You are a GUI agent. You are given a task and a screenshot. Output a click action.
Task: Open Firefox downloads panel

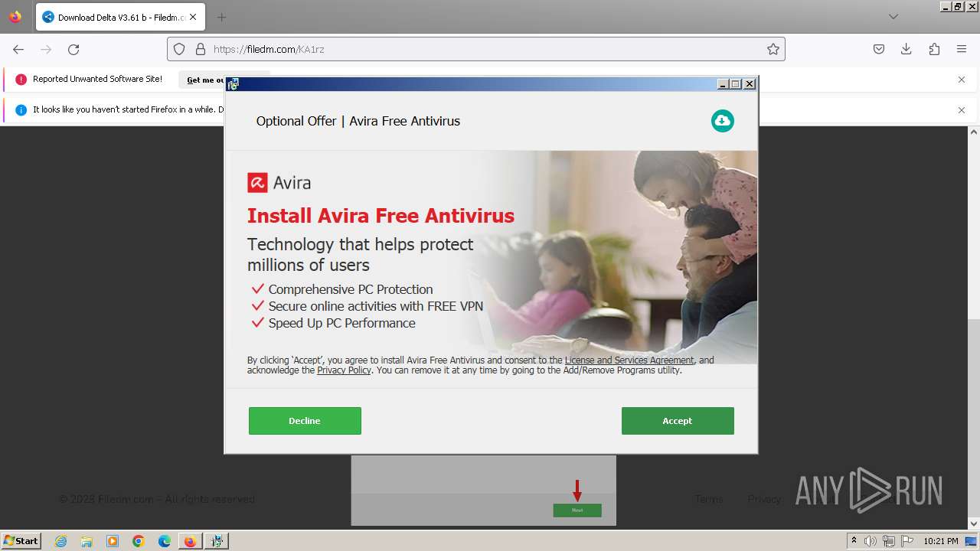tap(906, 49)
